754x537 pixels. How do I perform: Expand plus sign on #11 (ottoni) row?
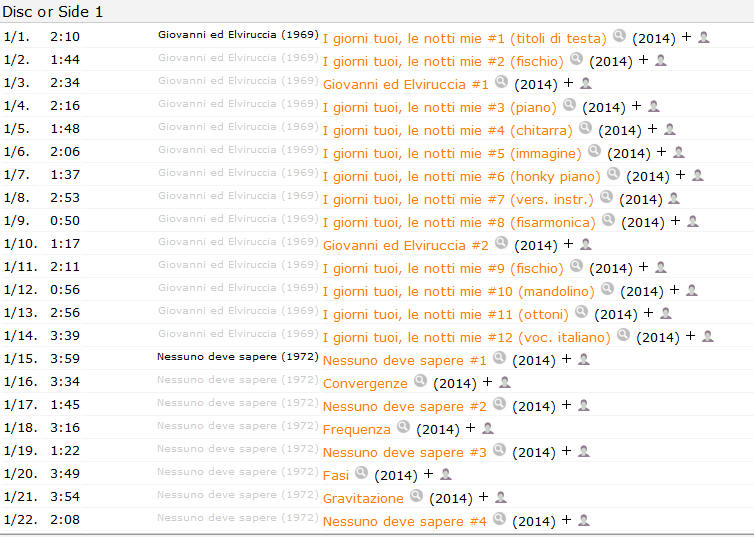point(649,313)
